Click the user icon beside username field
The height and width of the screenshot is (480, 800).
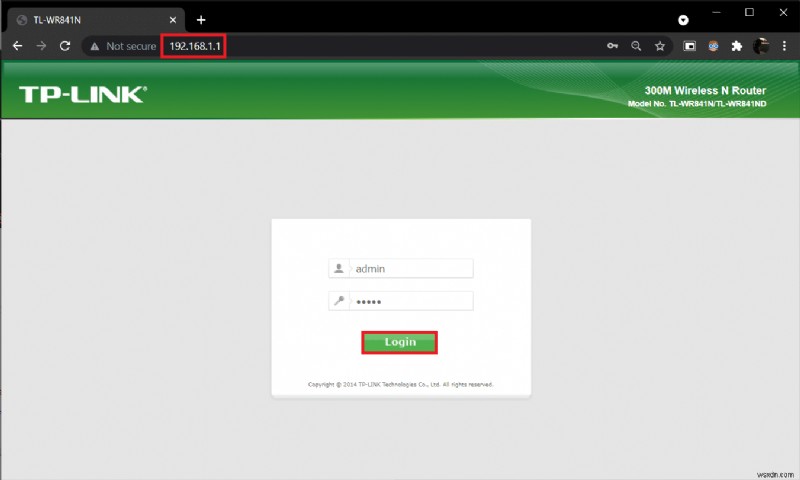[x=339, y=268]
